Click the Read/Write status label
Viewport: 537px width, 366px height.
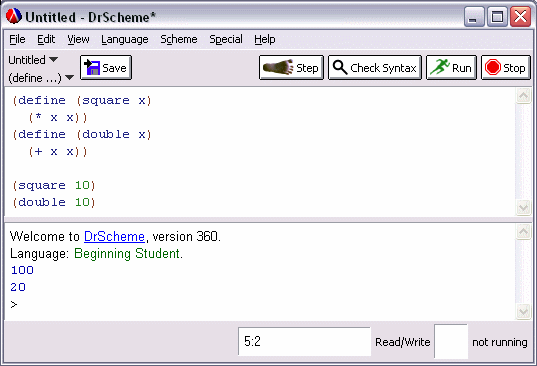402,342
